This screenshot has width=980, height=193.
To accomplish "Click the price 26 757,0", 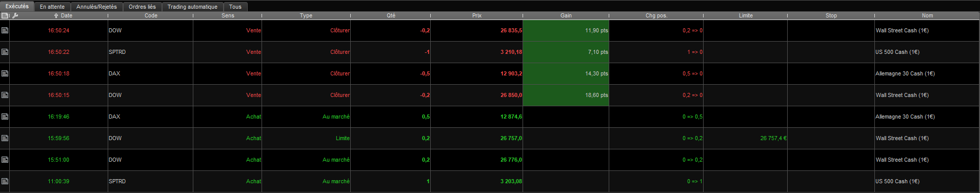I will pos(511,138).
